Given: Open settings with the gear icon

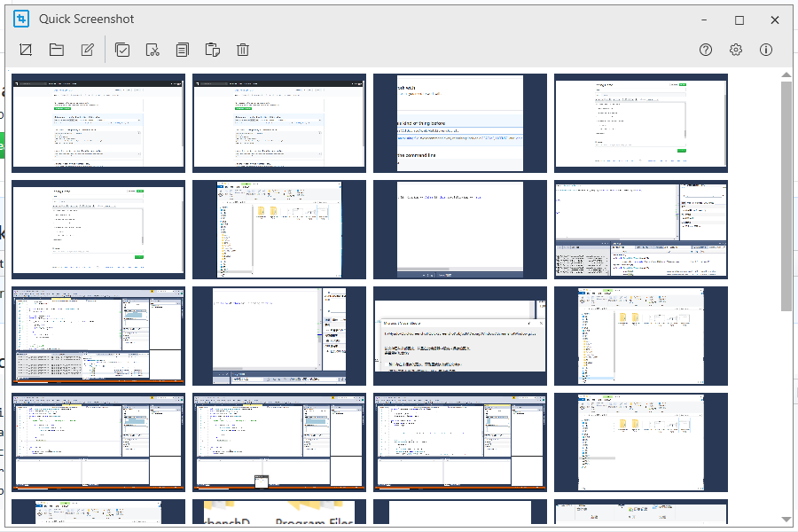Looking at the screenshot, I should 736,50.
